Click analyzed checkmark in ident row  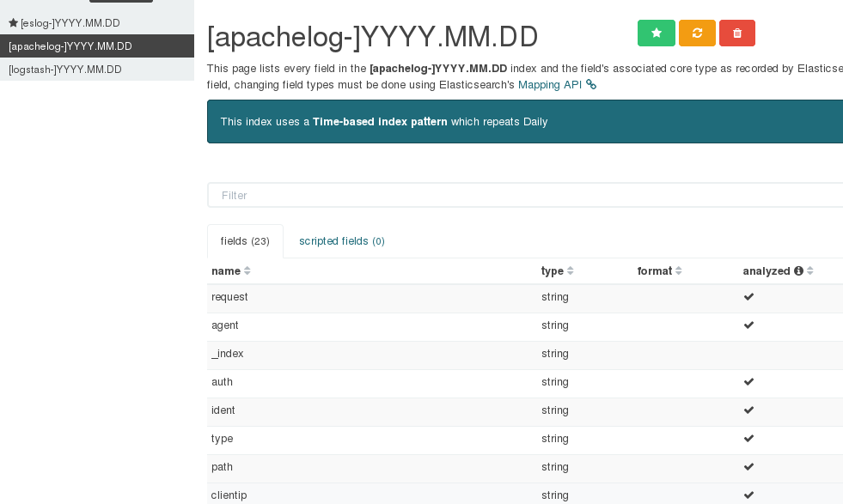(x=748, y=410)
